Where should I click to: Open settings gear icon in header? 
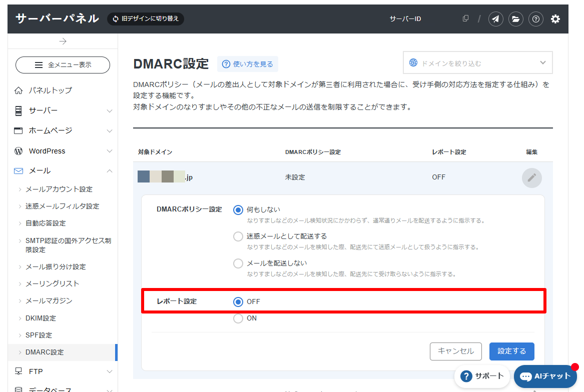click(x=555, y=19)
